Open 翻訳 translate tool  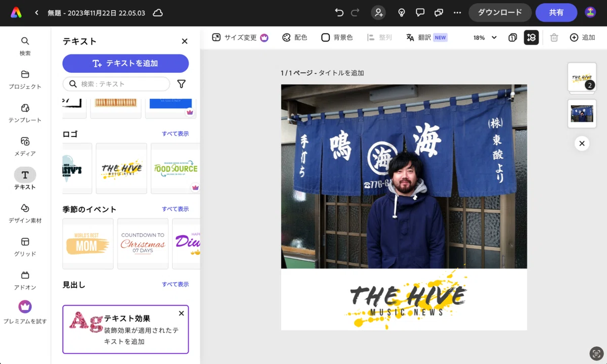426,37
